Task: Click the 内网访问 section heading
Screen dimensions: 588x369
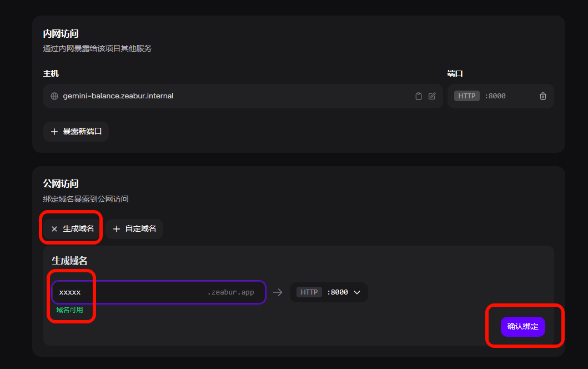Action: point(61,34)
